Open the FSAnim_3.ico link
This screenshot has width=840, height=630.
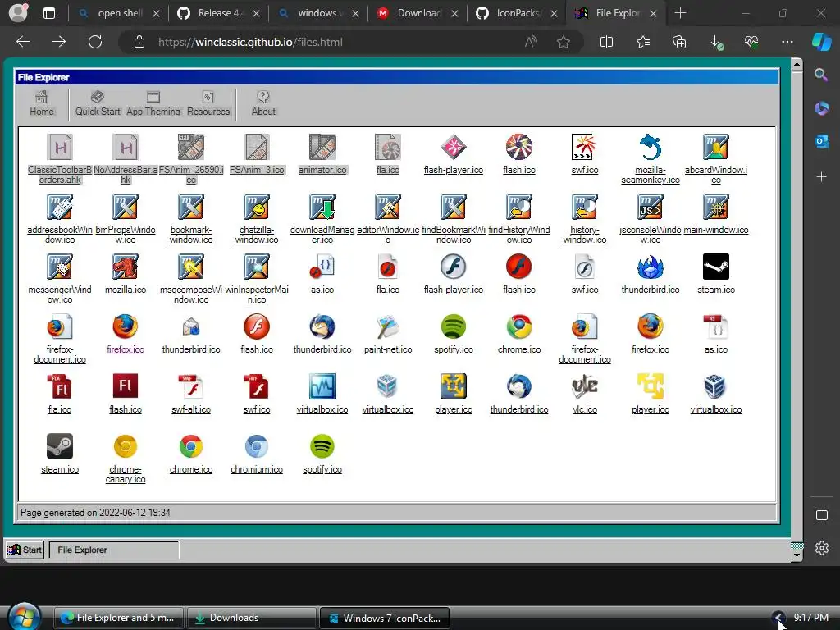coord(257,170)
